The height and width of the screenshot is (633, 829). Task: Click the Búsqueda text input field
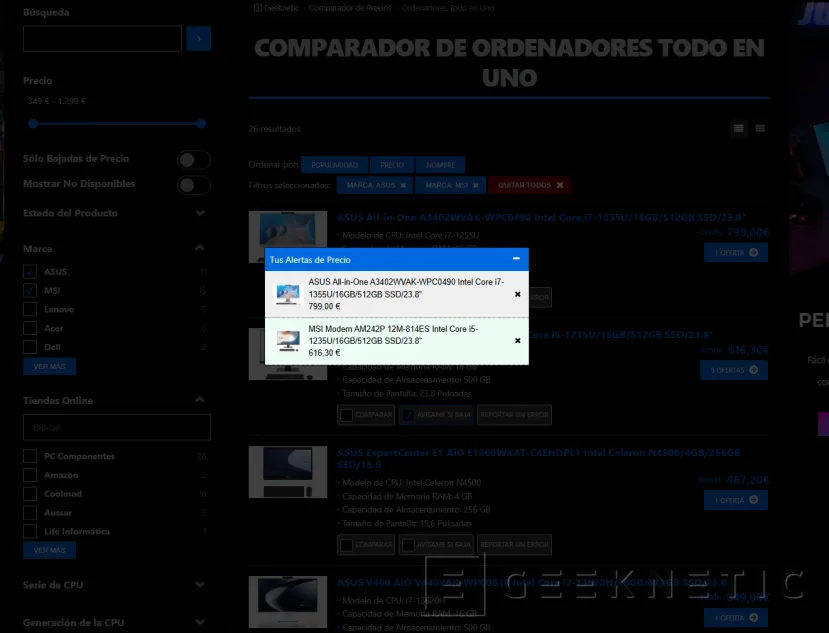pyautogui.click(x=102, y=39)
